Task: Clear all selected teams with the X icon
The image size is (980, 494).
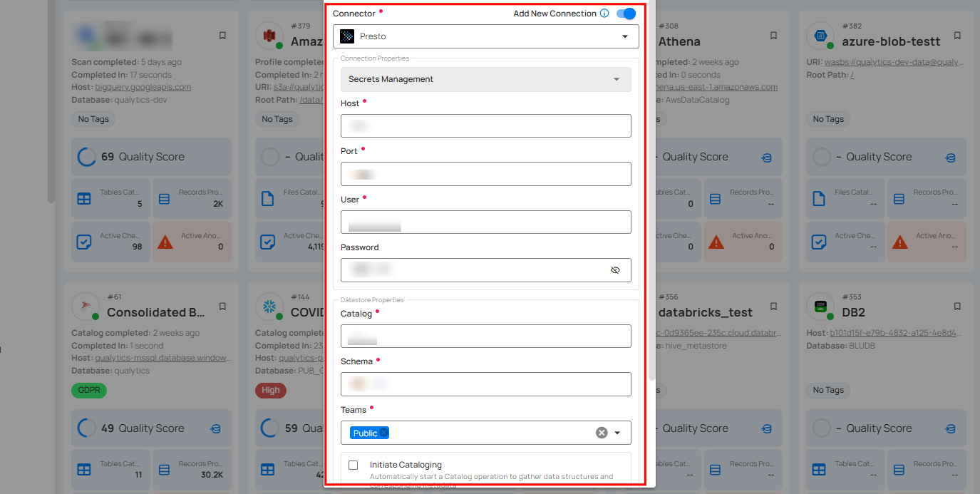Action: click(602, 433)
